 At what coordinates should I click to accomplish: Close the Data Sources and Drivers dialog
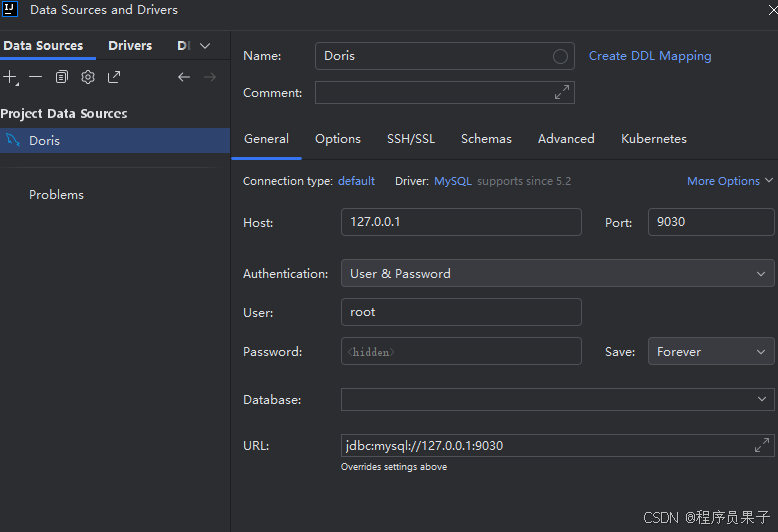[773, 10]
